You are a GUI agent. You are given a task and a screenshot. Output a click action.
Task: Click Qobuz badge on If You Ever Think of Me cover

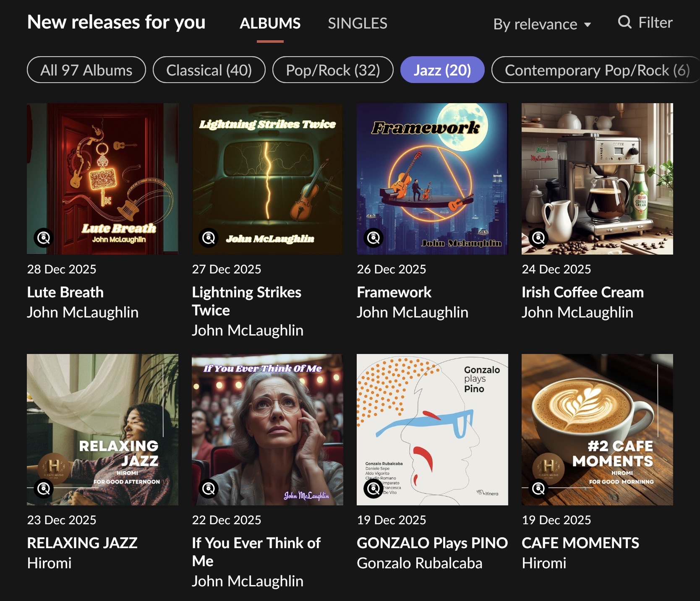pyautogui.click(x=209, y=488)
